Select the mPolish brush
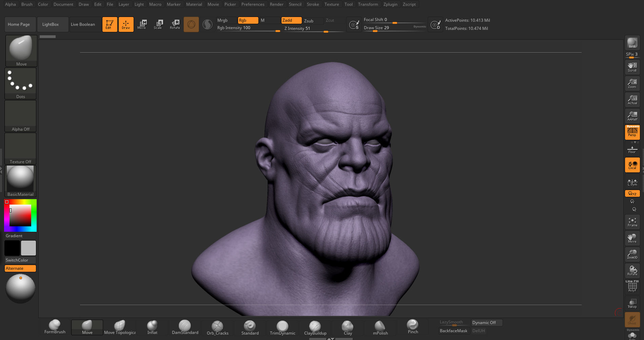The width and height of the screenshot is (644, 340). tap(380, 327)
